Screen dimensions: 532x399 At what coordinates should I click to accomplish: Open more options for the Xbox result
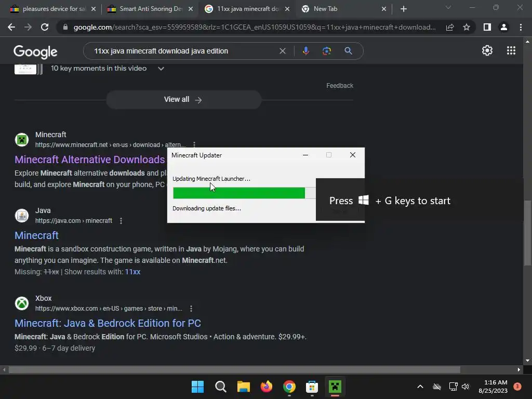coord(191,309)
